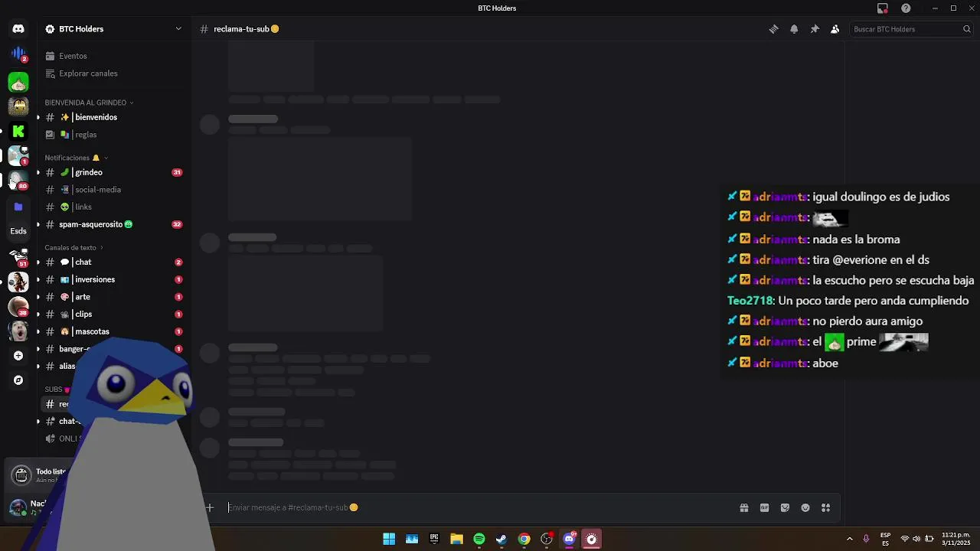
Task: Open the inbox icon in title bar
Action: click(883, 8)
